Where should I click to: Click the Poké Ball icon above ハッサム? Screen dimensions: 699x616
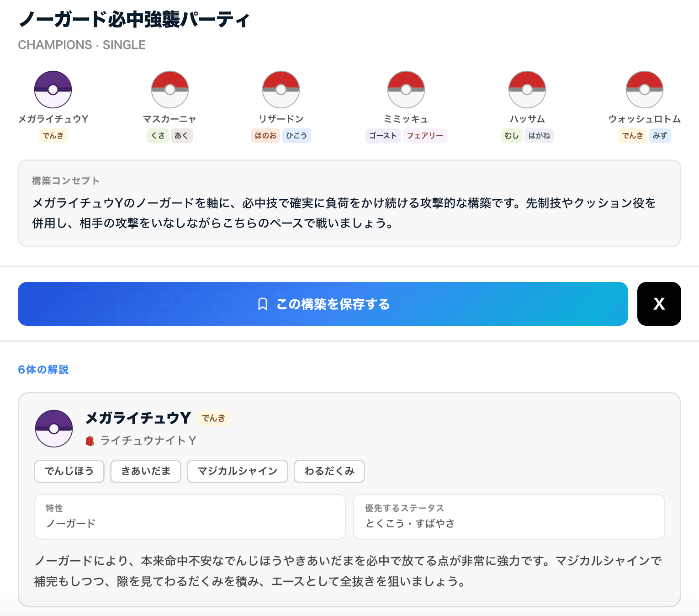click(x=527, y=90)
